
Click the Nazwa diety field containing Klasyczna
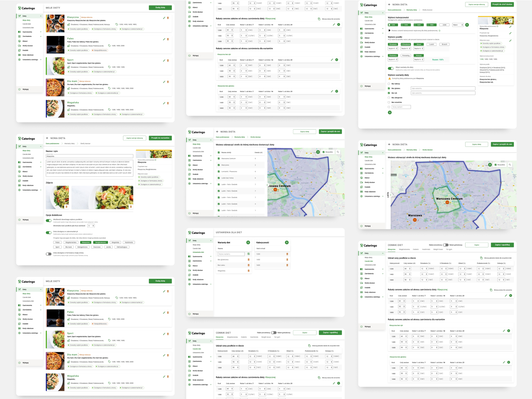[x=89, y=155]
